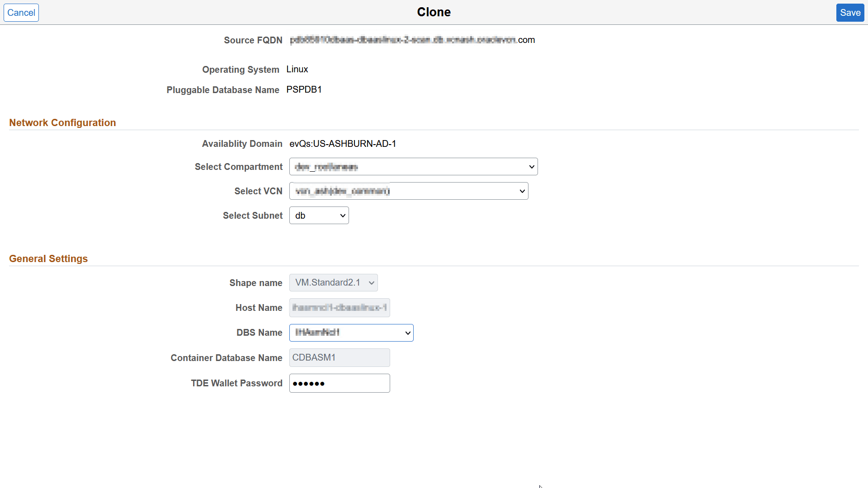Click into the TDE Wallet Password field

340,383
